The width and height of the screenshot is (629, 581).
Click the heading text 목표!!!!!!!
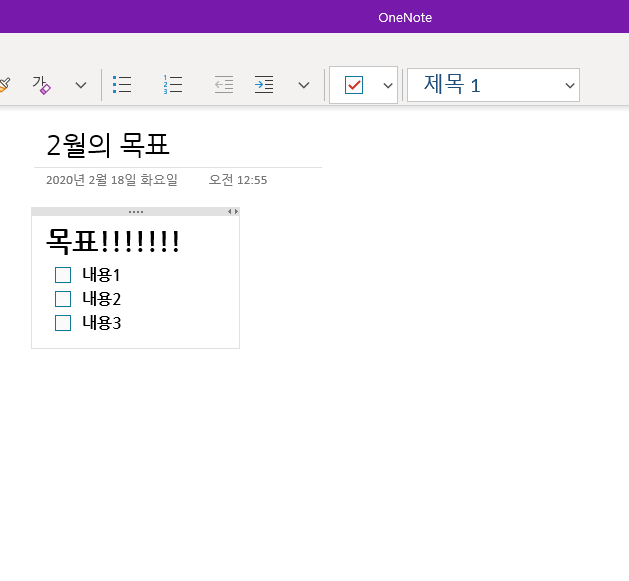tap(113, 241)
